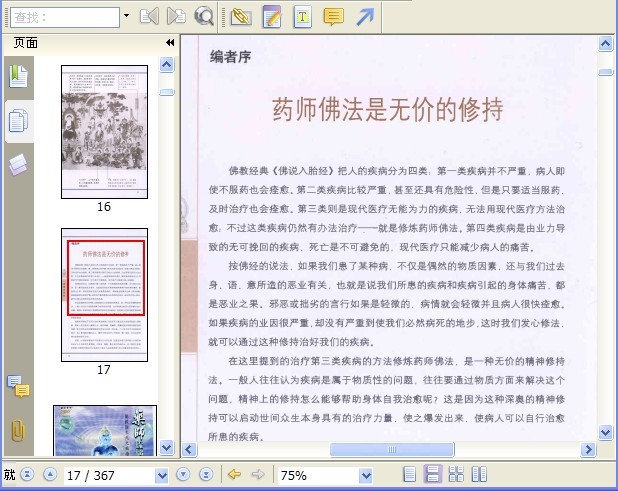The height and width of the screenshot is (491, 618).
Task: Switch to continuous page layout
Action: (x=433, y=474)
